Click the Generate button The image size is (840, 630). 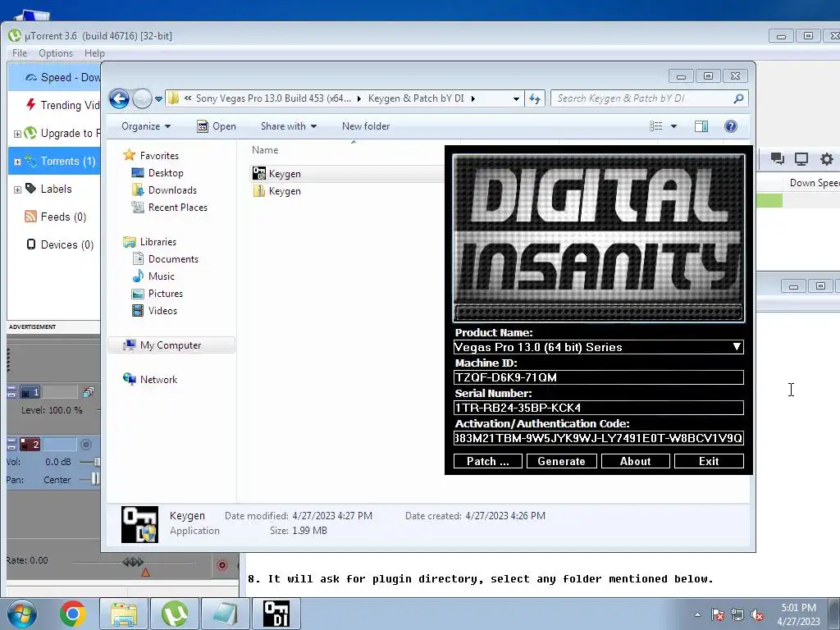point(561,461)
